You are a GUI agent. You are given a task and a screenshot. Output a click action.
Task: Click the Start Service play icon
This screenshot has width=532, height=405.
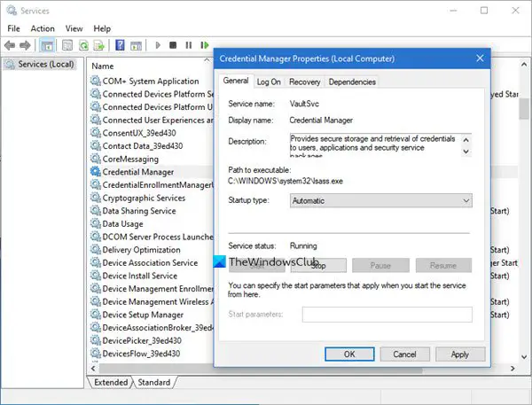(158, 45)
